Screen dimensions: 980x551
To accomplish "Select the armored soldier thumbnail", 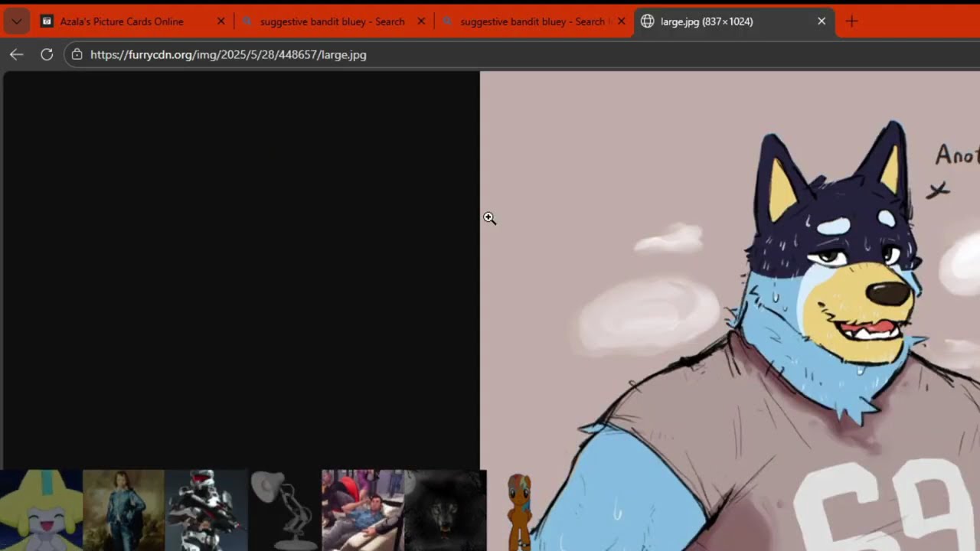I will (206, 510).
